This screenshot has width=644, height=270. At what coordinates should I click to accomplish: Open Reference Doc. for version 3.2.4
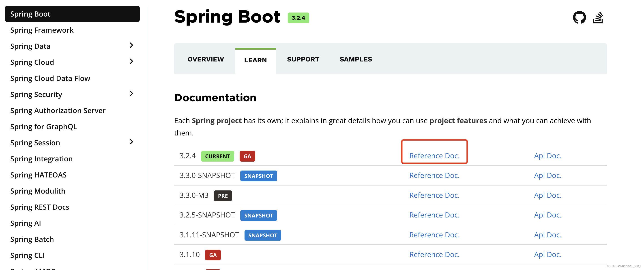pos(434,156)
